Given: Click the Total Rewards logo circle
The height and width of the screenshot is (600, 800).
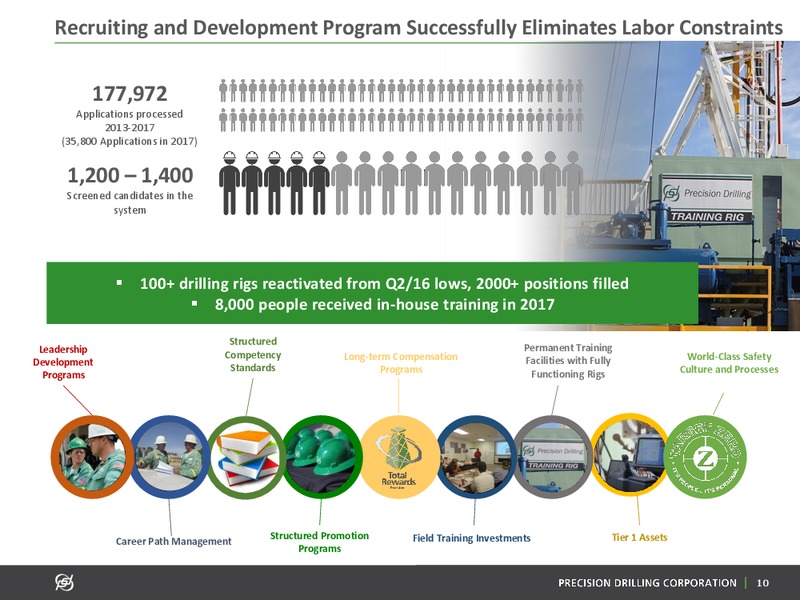Looking at the screenshot, I should 400,457.
